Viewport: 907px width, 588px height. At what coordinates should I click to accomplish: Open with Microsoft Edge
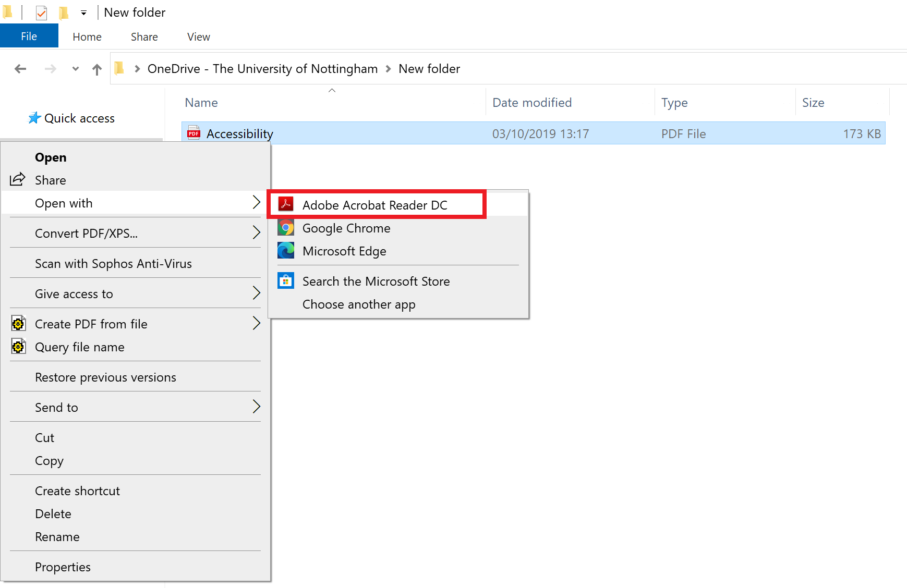click(x=398, y=251)
